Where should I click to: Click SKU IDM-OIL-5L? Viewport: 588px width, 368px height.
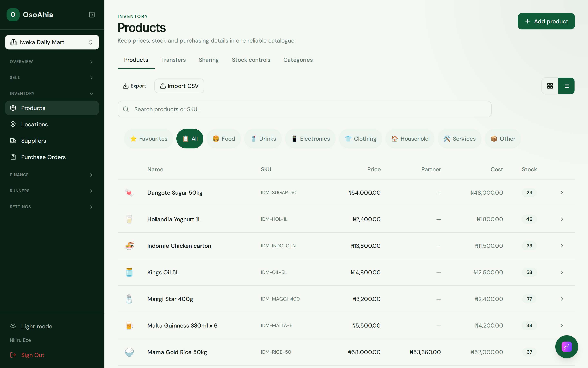pos(274,272)
